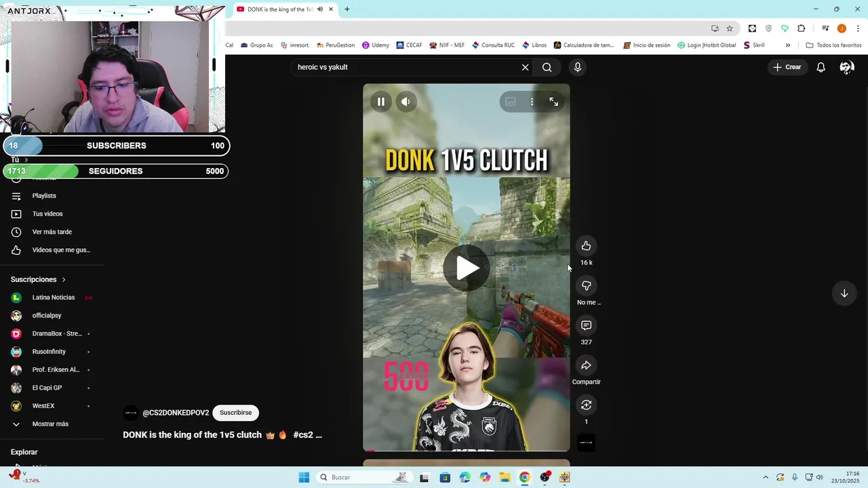Open the #cs2 hashtag link
The image size is (868, 488).
(303, 435)
